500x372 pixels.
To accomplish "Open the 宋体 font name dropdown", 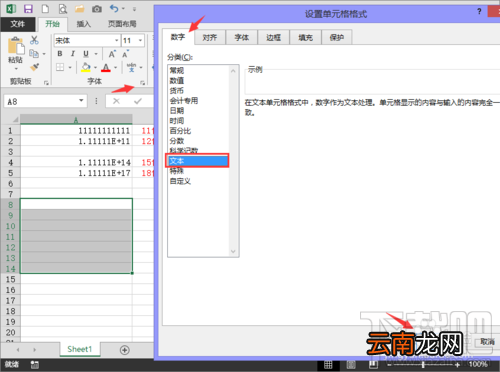I will (x=117, y=41).
